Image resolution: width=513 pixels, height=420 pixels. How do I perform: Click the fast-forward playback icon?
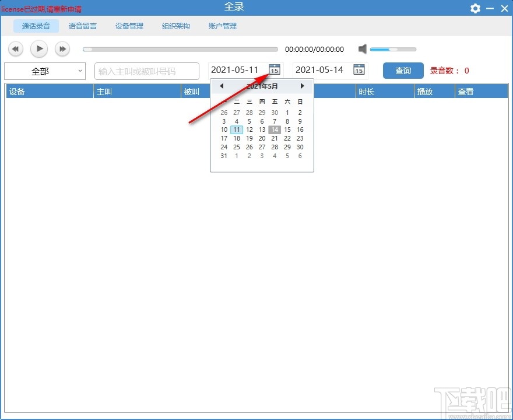pyautogui.click(x=62, y=49)
